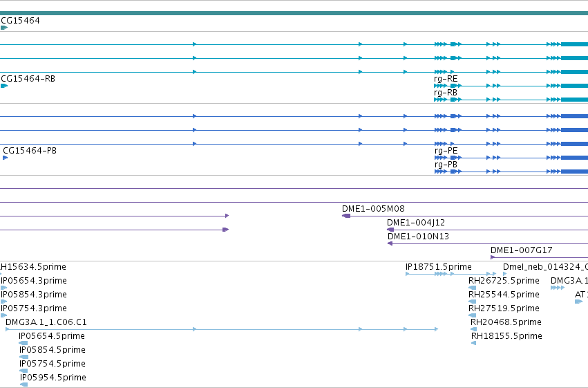
Task: Click the IP05654.5prime EST label
Action: (52, 336)
